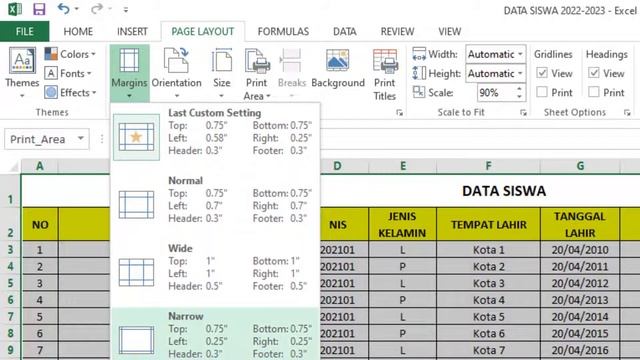This screenshot has height=360, width=640.
Task: Select column D header
Action: [x=337, y=166]
